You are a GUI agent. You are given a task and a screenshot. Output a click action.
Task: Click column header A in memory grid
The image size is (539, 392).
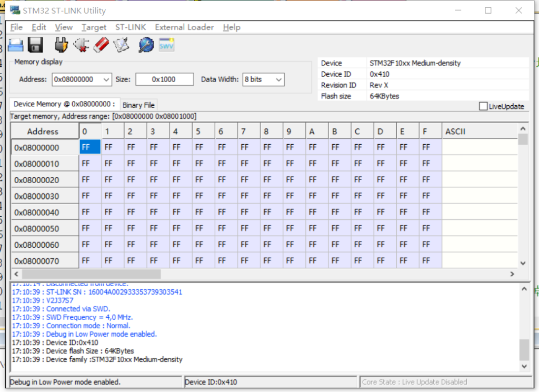point(317,131)
